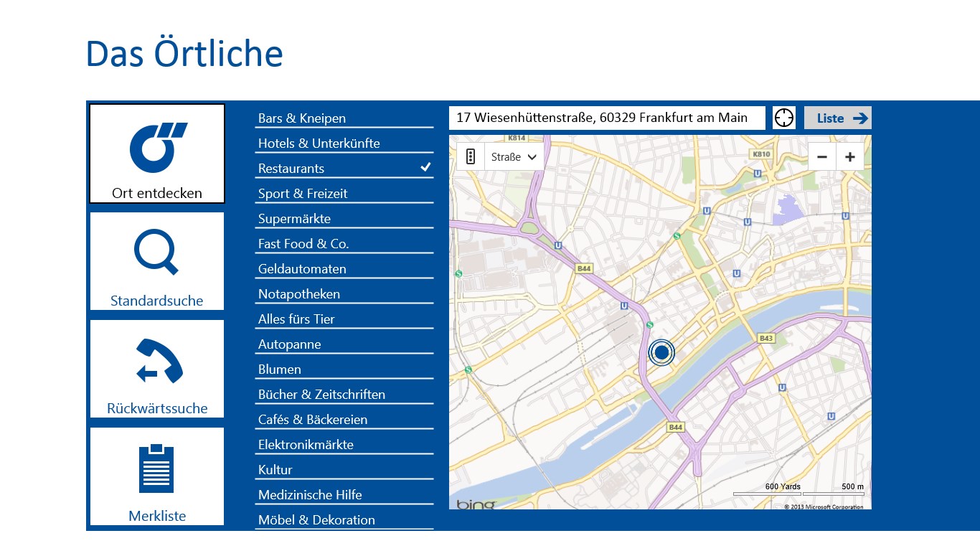Toggle the Bars & Kneipen category
980x551 pixels.
344,118
